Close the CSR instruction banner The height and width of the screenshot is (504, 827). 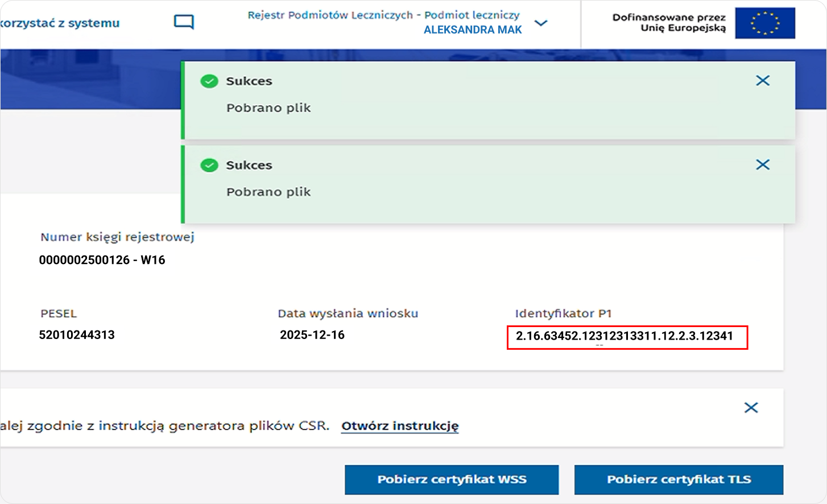point(751,407)
